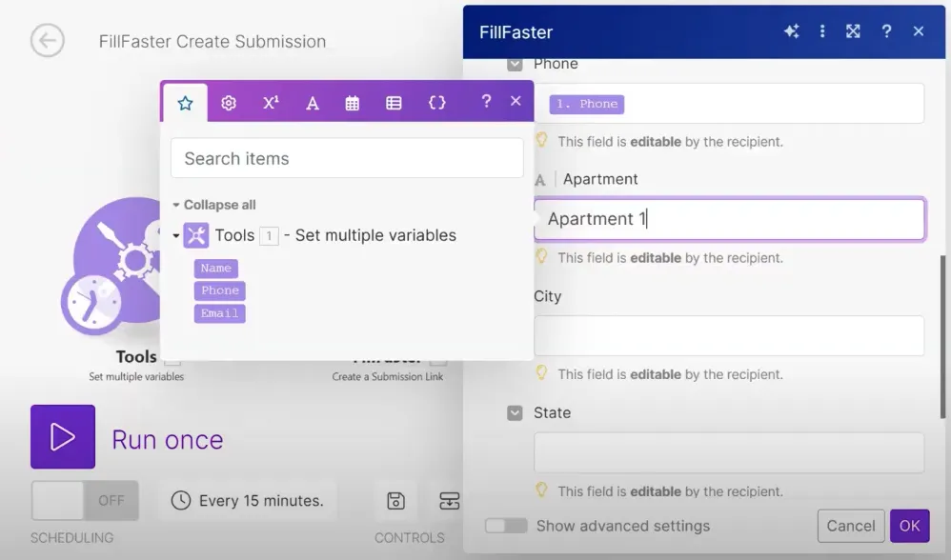Image resolution: width=951 pixels, height=560 pixels.
Task: Insert the Email variable pill
Action: [219, 313]
